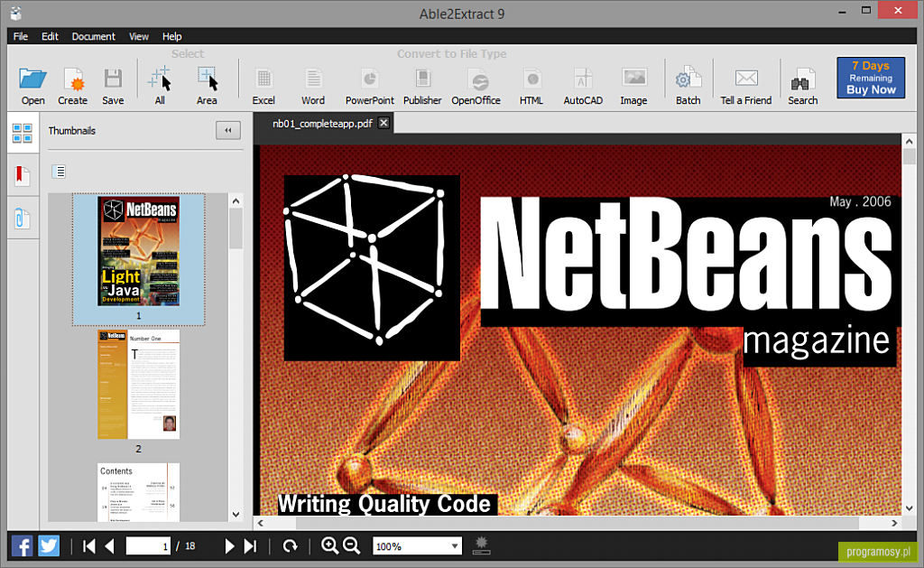Image resolution: width=924 pixels, height=568 pixels.
Task: Select page 1 thumbnail
Action: [138, 251]
